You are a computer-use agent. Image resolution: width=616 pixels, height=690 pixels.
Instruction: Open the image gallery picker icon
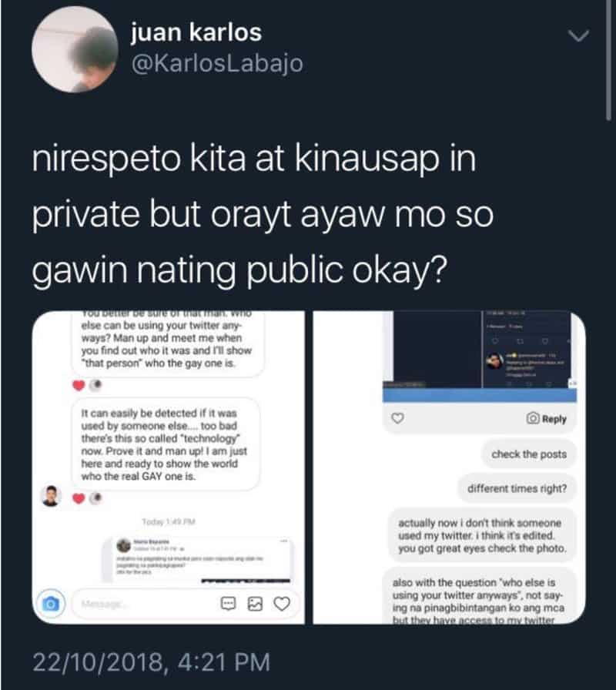pos(255,604)
